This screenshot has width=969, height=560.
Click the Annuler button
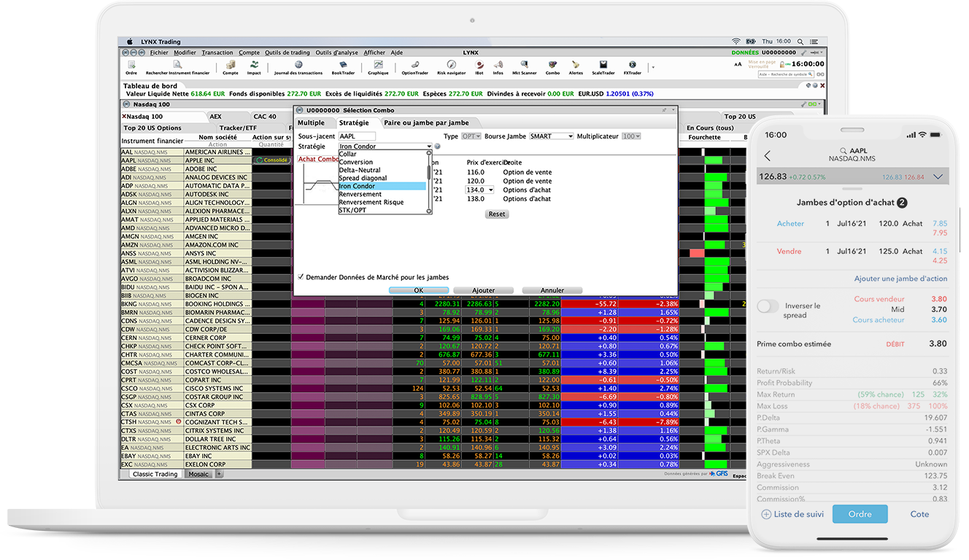pyautogui.click(x=552, y=290)
